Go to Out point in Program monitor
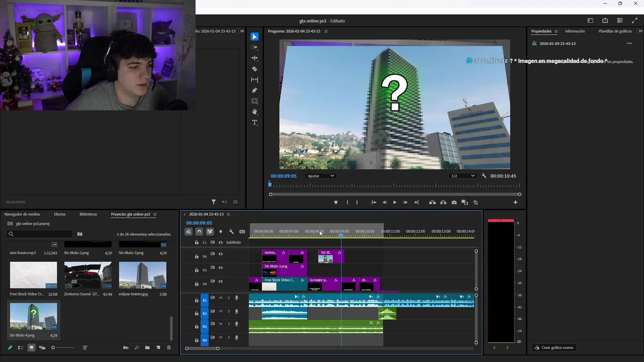This screenshot has width=644, height=362. tap(416, 203)
